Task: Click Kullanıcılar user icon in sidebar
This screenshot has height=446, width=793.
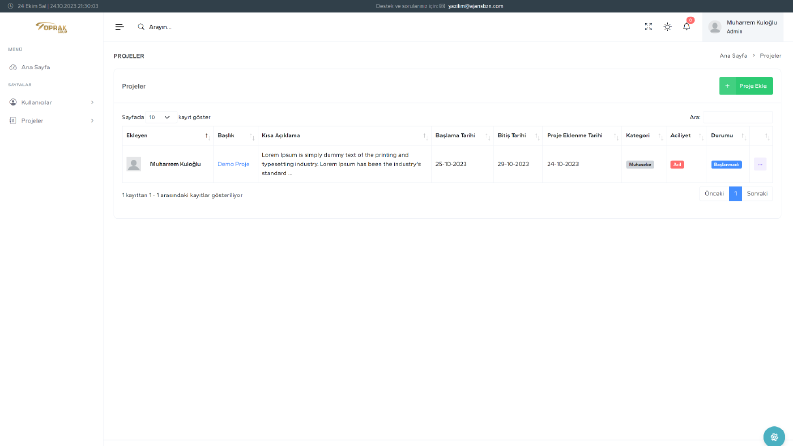Action: [13, 102]
